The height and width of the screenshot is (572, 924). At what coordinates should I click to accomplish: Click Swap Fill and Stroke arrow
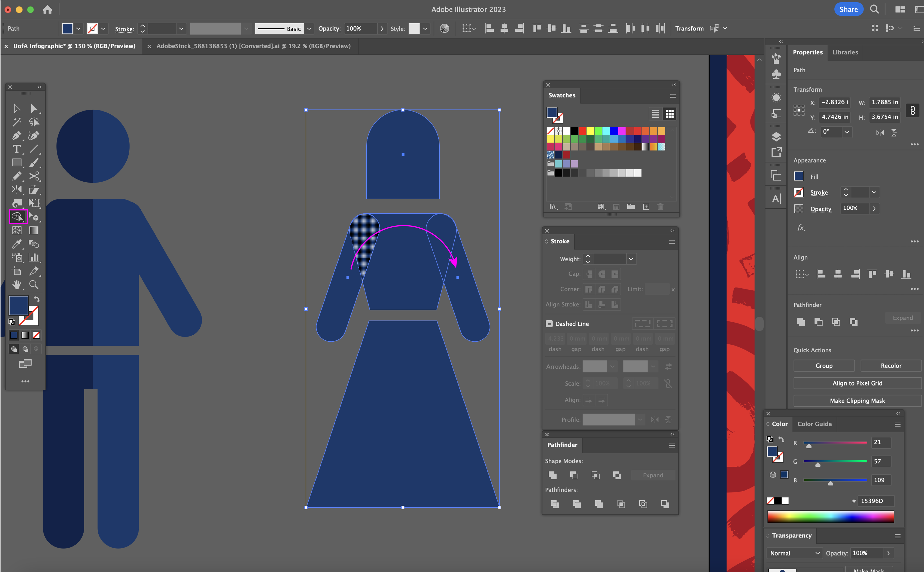[37, 299]
